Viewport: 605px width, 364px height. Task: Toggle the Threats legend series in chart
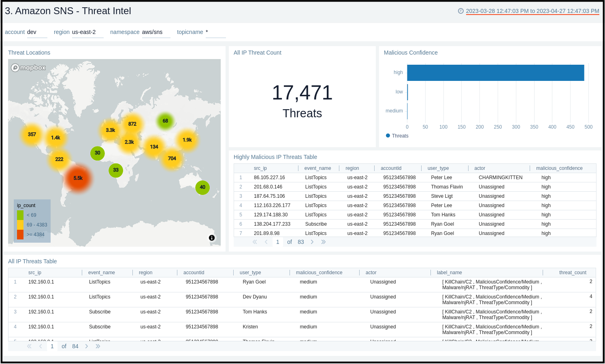[397, 136]
